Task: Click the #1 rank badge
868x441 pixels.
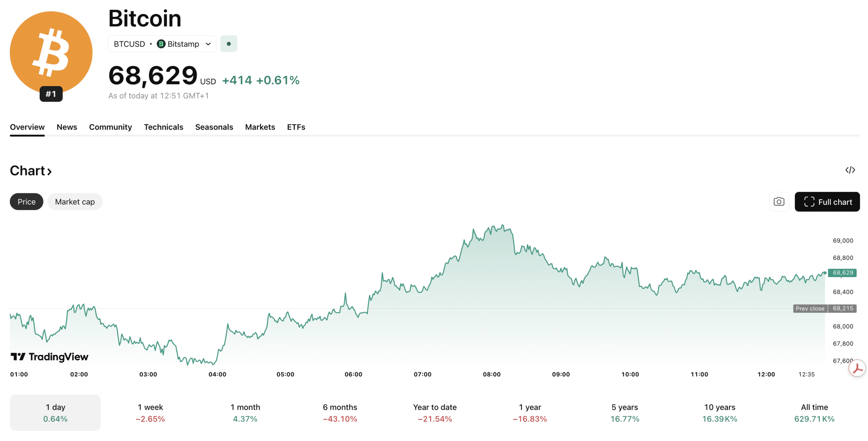Action: [51, 94]
